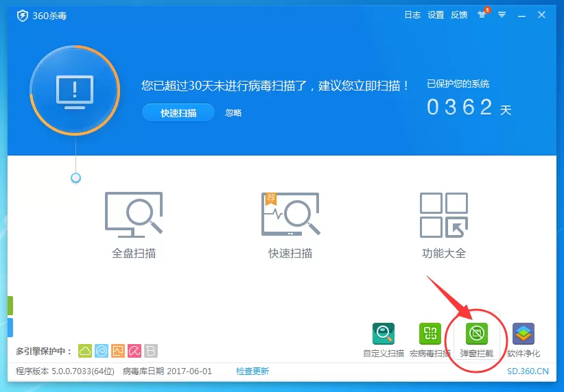This screenshot has width=564, height=392.
Task: Close the 360杀毒 window
Action: (x=541, y=14)
